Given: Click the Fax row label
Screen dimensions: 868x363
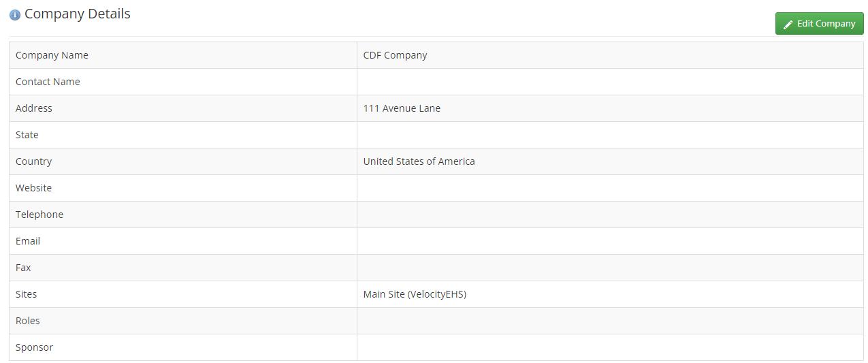Looking at the screenshot, I should point(23,268).
